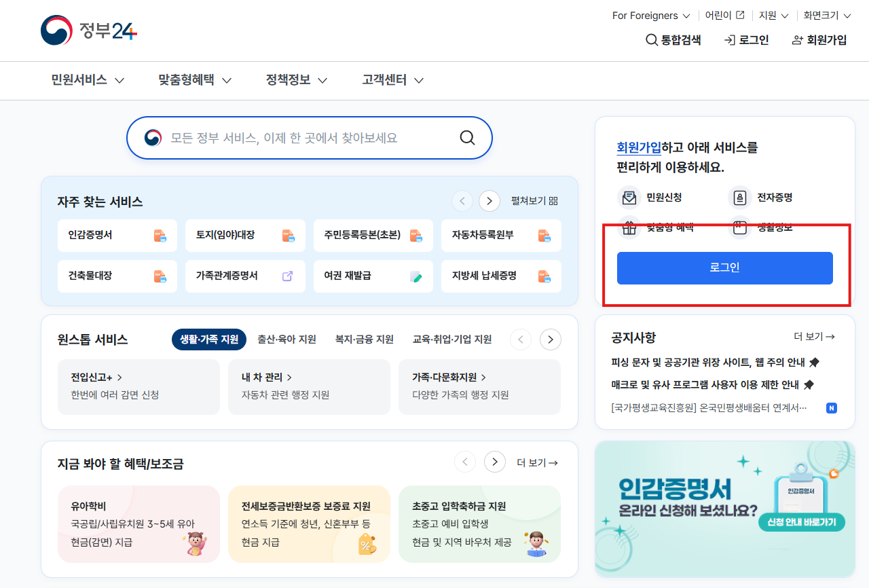Image resolution: width=869 pixels, height=588 pixels.
Task: Select the 민원신청 envelope icon
Action: (x=629, y=197)
